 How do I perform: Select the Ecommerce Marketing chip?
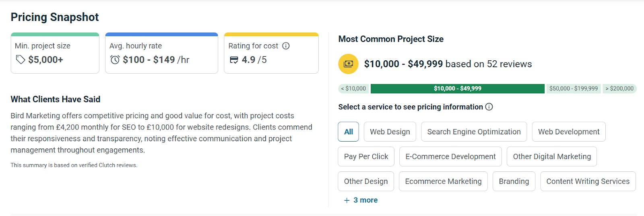[x=443, y=181]
